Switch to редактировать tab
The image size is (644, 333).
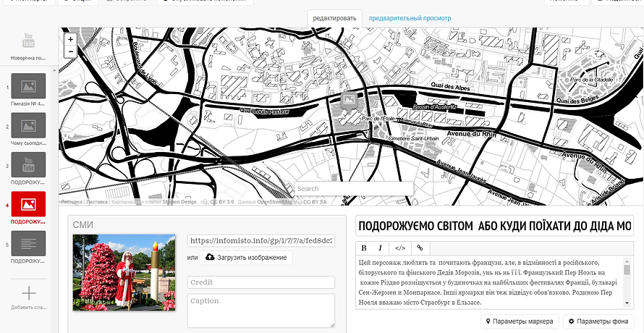coord(335,18)
